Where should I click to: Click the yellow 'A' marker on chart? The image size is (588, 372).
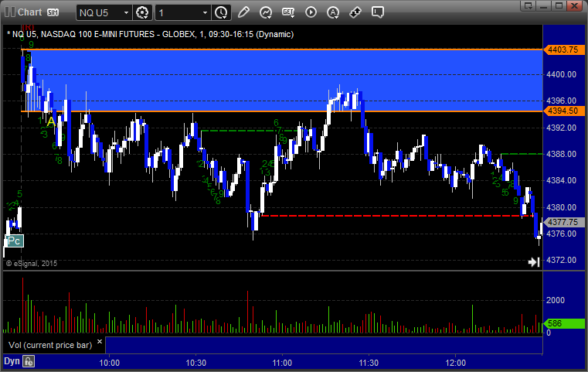point(51,121)
